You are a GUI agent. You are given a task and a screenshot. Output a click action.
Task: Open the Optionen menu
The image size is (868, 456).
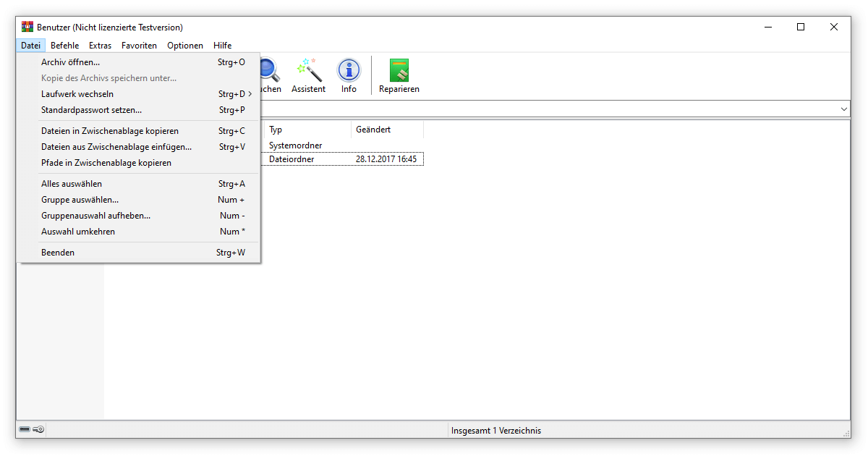[x=185, y=45]
